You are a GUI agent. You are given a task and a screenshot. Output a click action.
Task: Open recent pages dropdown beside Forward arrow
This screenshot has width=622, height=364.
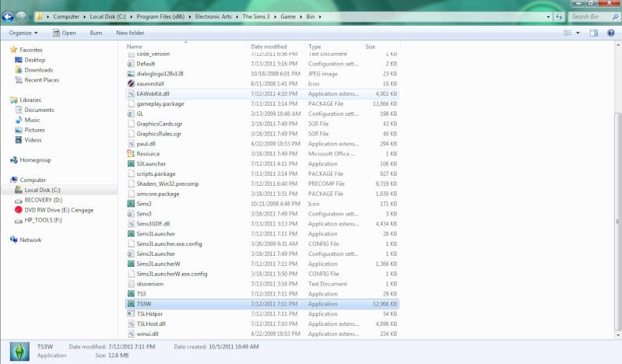click(30, 17)
